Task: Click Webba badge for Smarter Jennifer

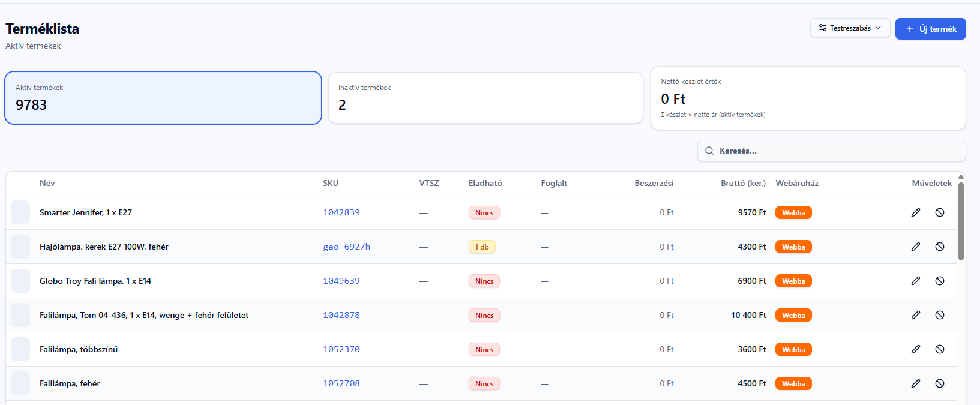Action: pyautogui.click(x=793, y=212)
